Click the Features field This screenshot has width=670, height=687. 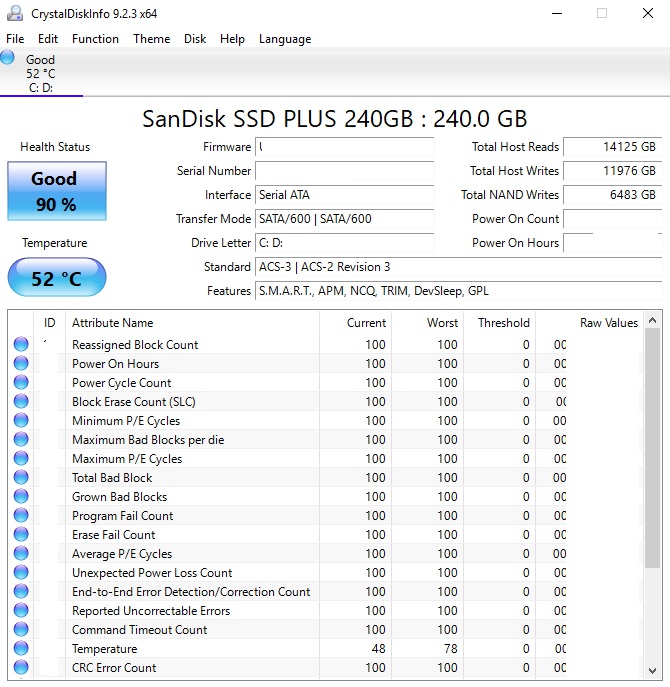point(458,291)
